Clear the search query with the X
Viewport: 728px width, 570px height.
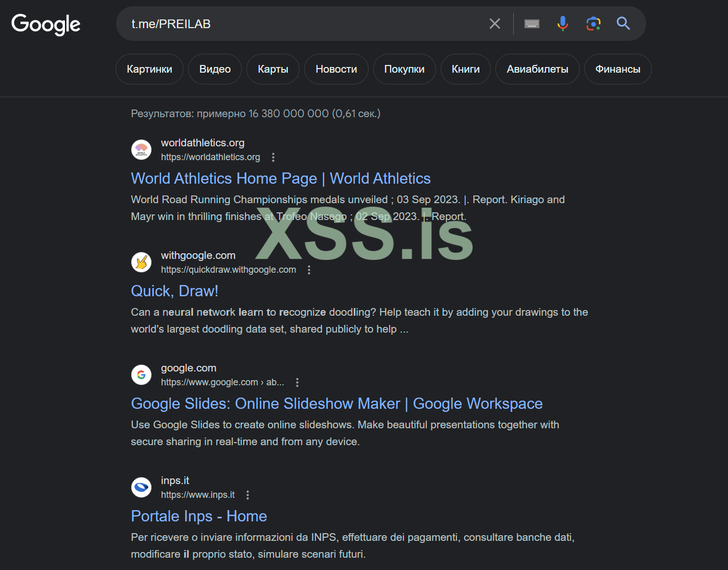click(495, 24)
